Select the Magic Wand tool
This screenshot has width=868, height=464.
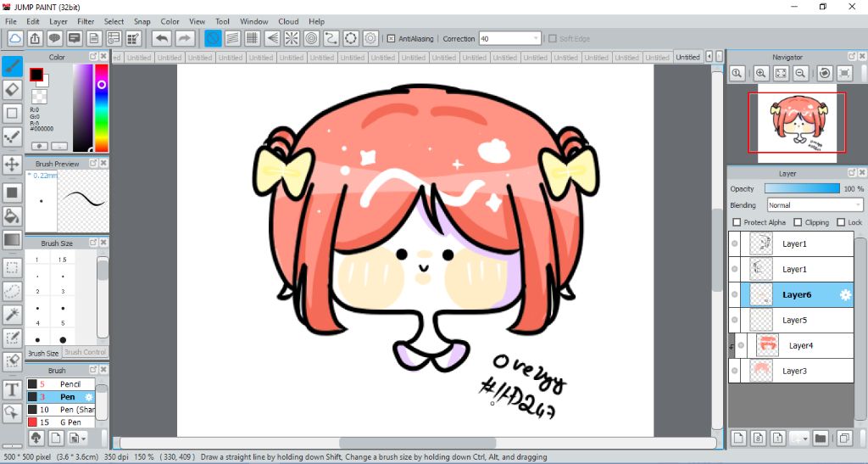(12, 315)
